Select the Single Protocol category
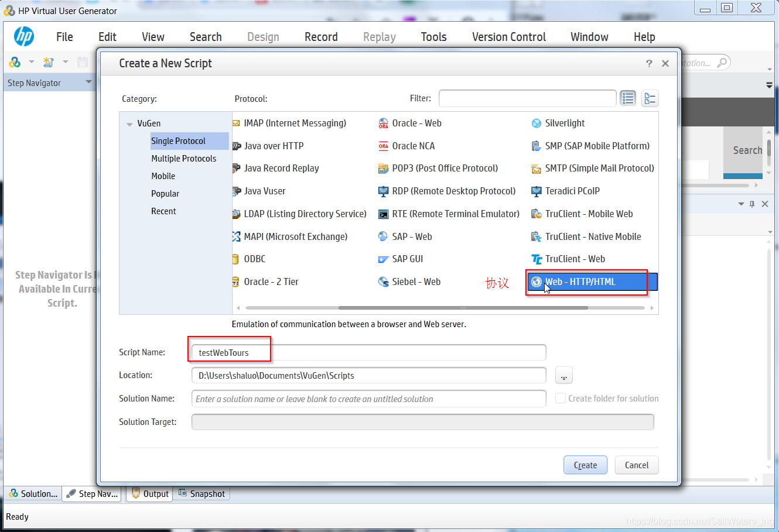Viewport: 779px width, 532px height. (x=189, y=141)
